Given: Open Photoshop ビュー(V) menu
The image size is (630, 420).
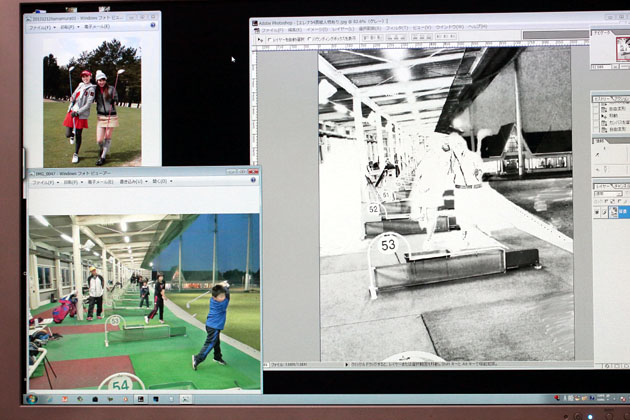Looking at the screenshot, I should pyautogui.click(x=421, y=28).
